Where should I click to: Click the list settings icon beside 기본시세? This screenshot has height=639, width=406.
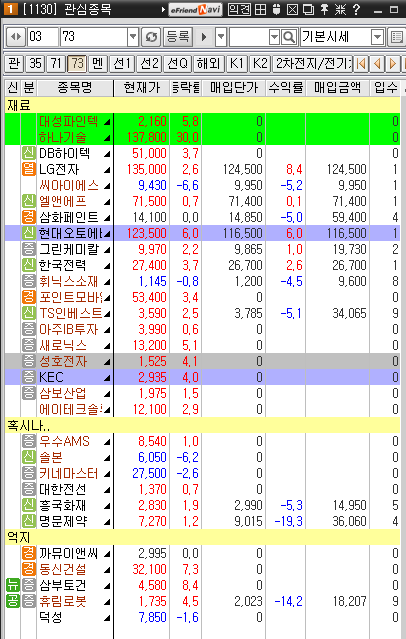pyautogui.click(x=396, y=37)
